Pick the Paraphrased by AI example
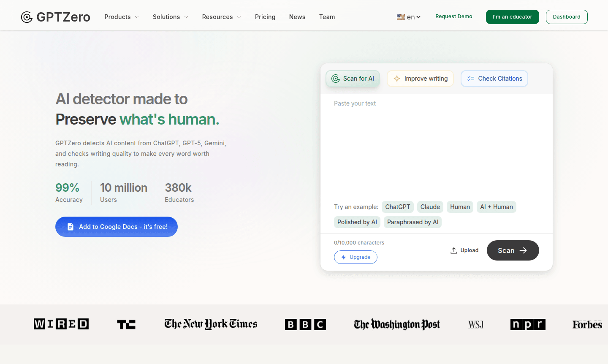 (x=413, y=222)
